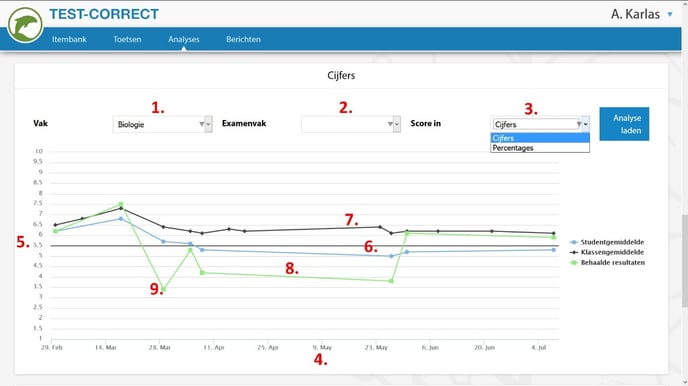Open the Toetsen tab

[x=127, y=39]
